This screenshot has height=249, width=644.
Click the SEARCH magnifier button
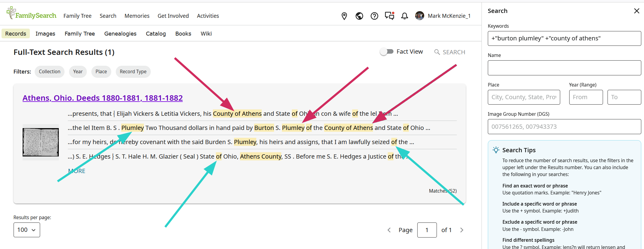[x=450, y=52]
